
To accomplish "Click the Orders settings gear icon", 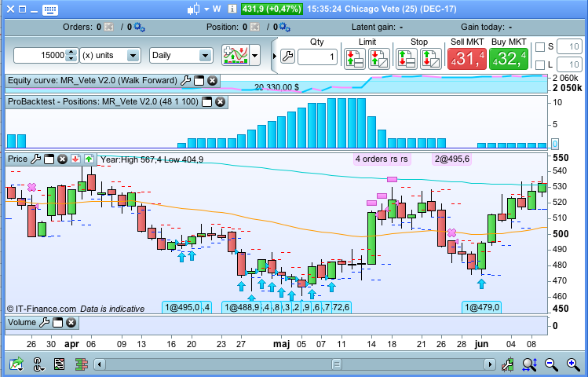I will (139, 27).
